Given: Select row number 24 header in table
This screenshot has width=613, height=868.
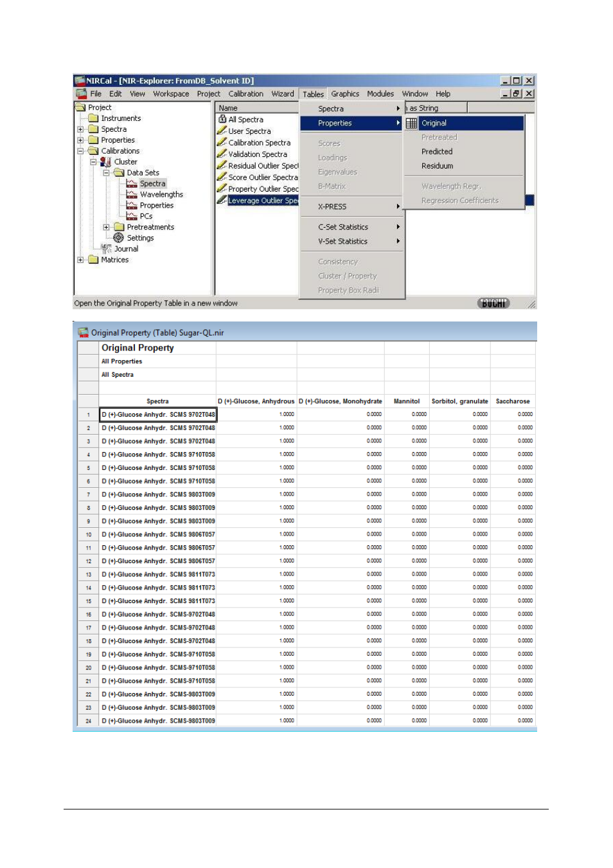Looking at the screenshot, I should point(89,721).
